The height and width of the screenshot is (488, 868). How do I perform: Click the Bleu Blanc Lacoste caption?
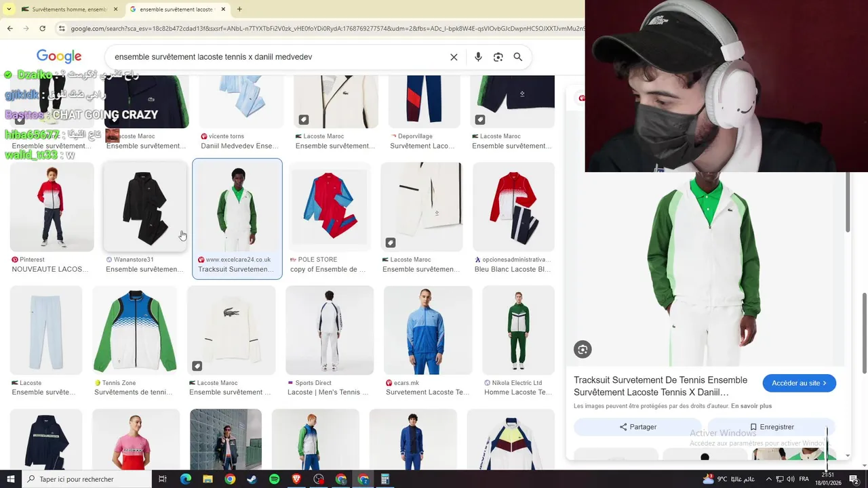click(x=512, y=269)
